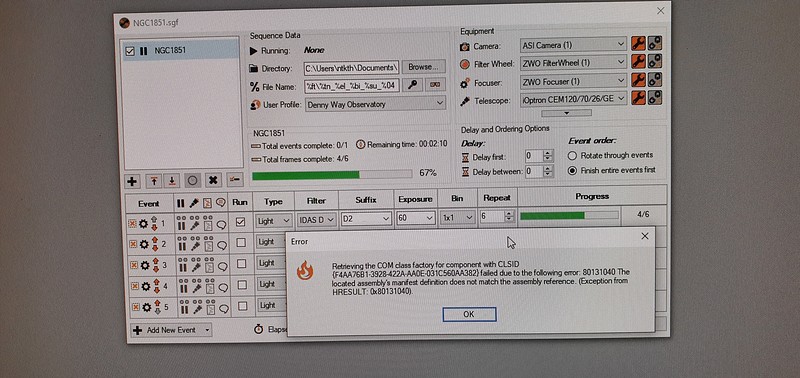Open event 5 gear options
800x378 pixels.
tap(146, 308)
